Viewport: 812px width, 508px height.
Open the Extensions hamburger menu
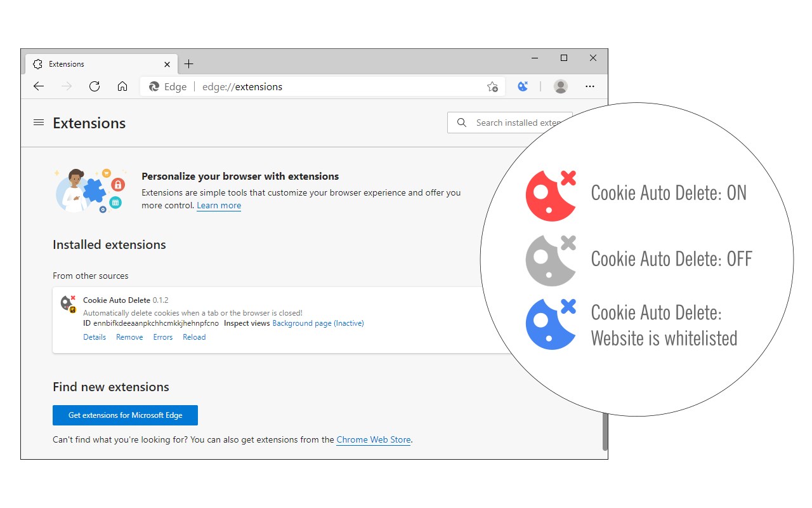tap(39, 123)
